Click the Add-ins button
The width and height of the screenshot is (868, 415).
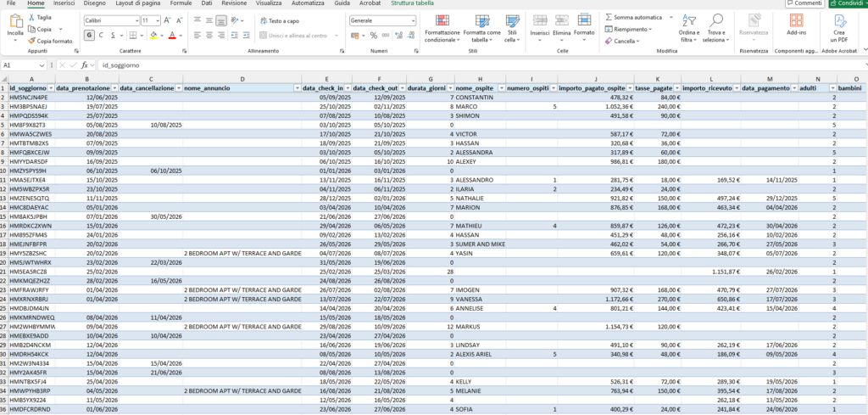point(797,25)
